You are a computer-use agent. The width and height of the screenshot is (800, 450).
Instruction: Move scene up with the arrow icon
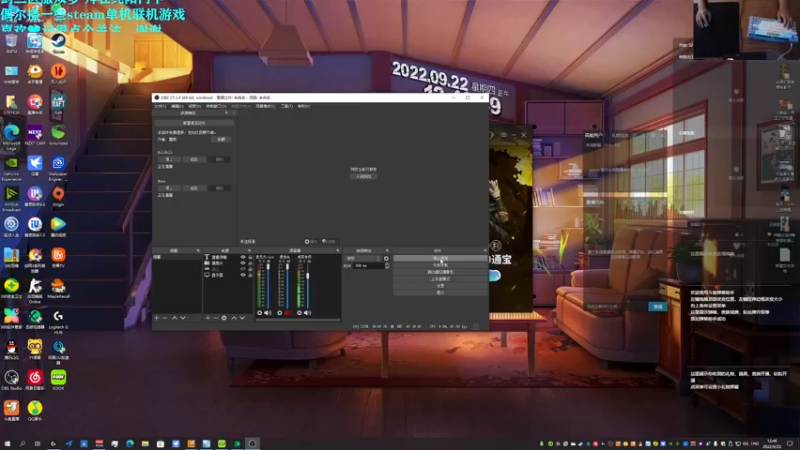tap(174, 318)
